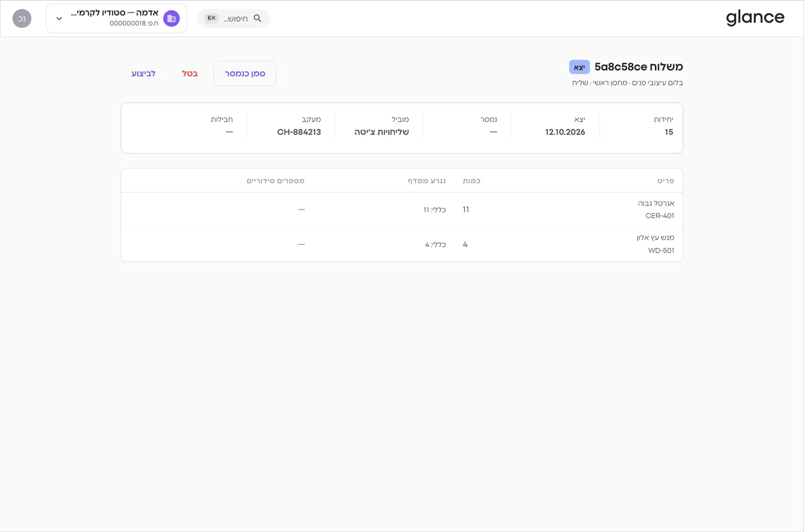Screen dimensions: 804x532
Task: Click the מספרים סידוריים column header
Action: point(275,180)
